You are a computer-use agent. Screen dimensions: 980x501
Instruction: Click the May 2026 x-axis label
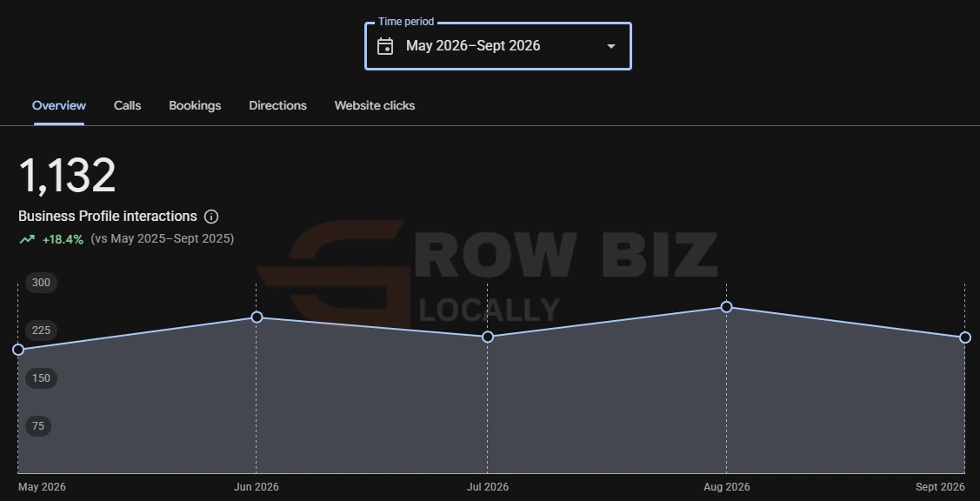42,486
